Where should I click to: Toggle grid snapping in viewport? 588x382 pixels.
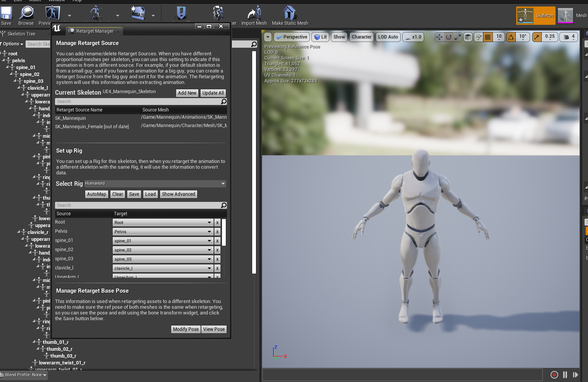pos(488,37)
